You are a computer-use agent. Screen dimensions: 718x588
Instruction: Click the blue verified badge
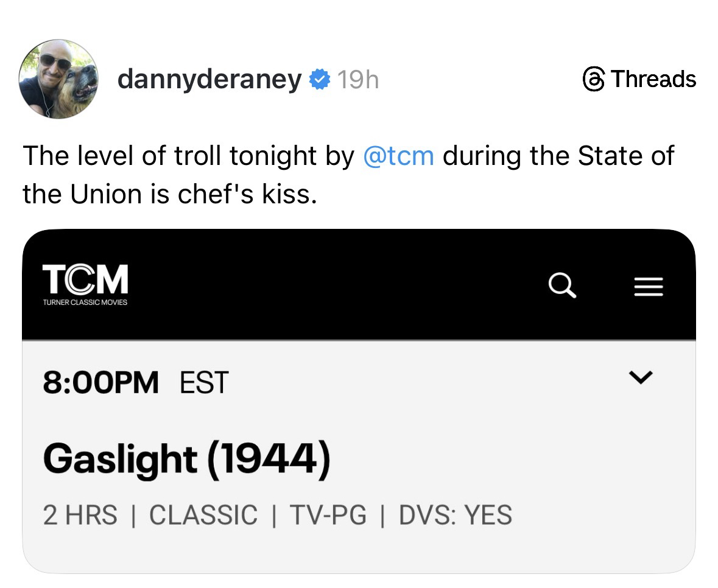(x=319, y=79)
